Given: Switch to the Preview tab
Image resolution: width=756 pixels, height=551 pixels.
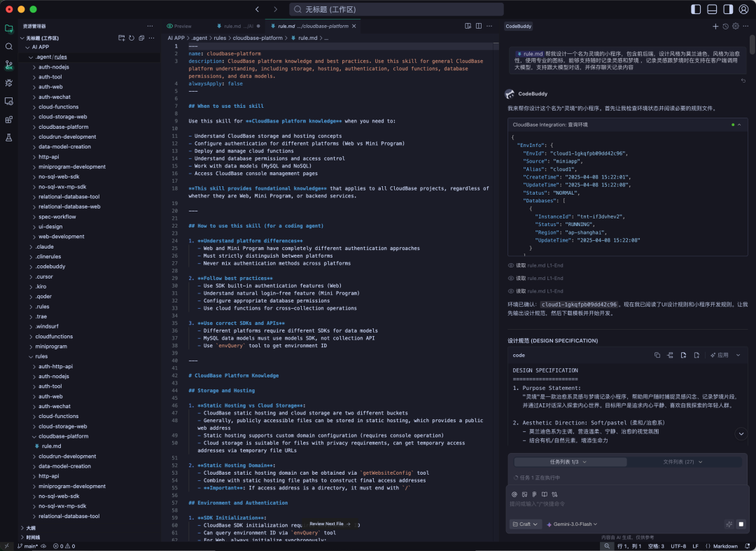Looking at the screenshot, I should [x=179, y=26].
